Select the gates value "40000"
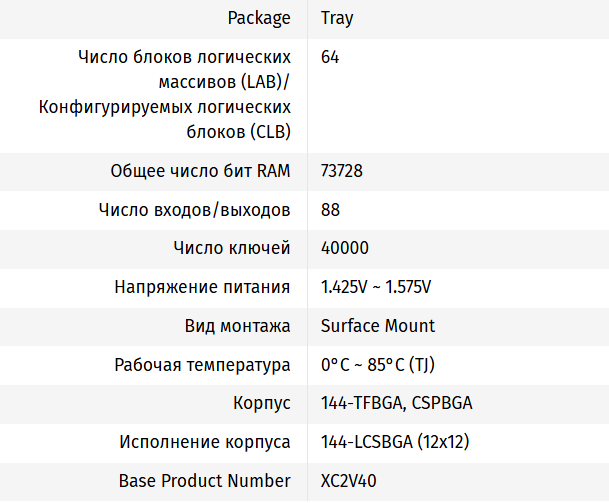This screenshot has height=503, width=609. (344, 248)
